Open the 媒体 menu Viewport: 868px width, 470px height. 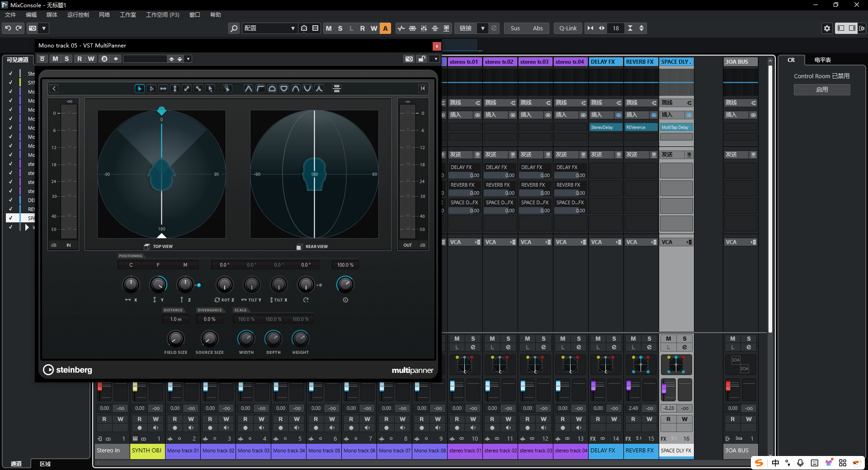52,15
